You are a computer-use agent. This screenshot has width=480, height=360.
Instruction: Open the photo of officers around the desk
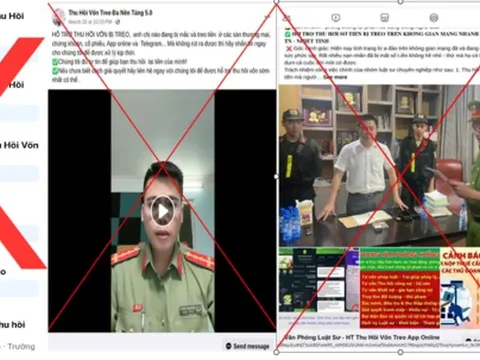click(379, 166)
